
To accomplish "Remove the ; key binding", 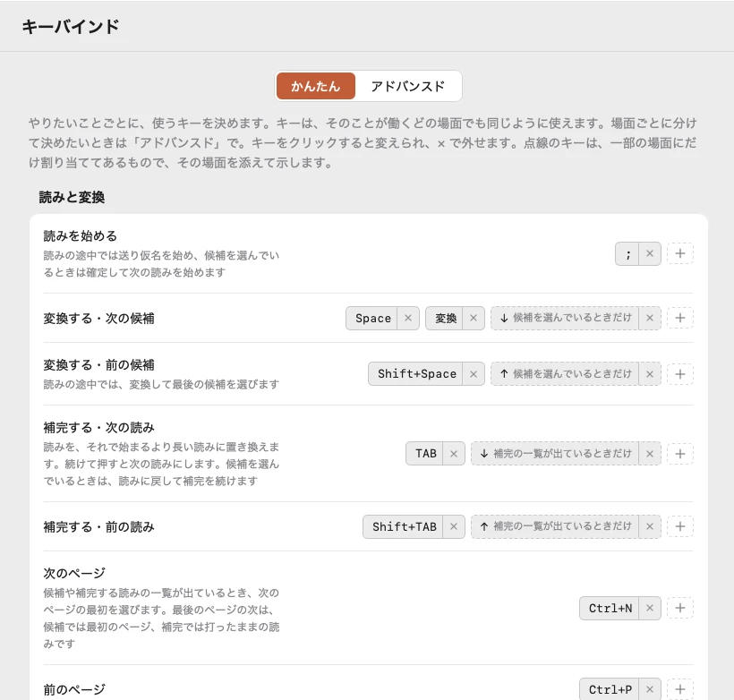I will click(650, 254).
